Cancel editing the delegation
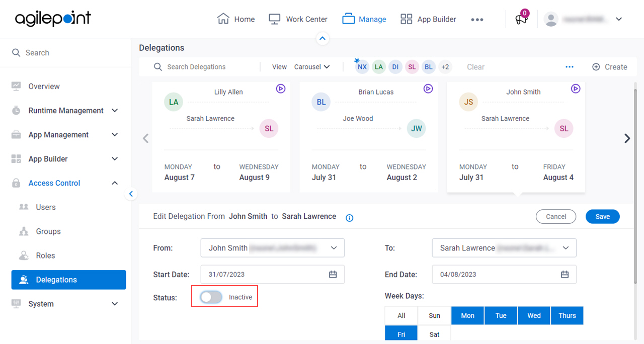 (556, 217)
